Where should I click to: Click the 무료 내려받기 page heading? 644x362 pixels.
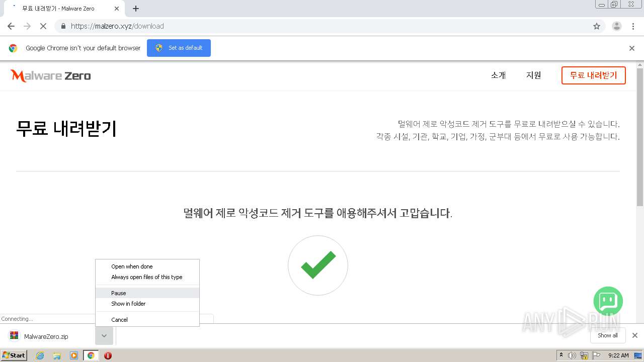click(66, 129)
